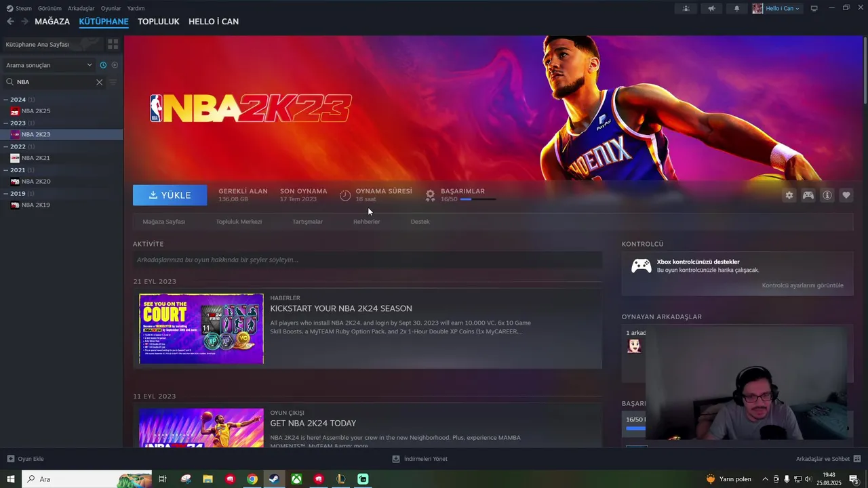Screen dimensions: 868x488
Task: Add game to favorites heart icon
Action: (846, 195)
